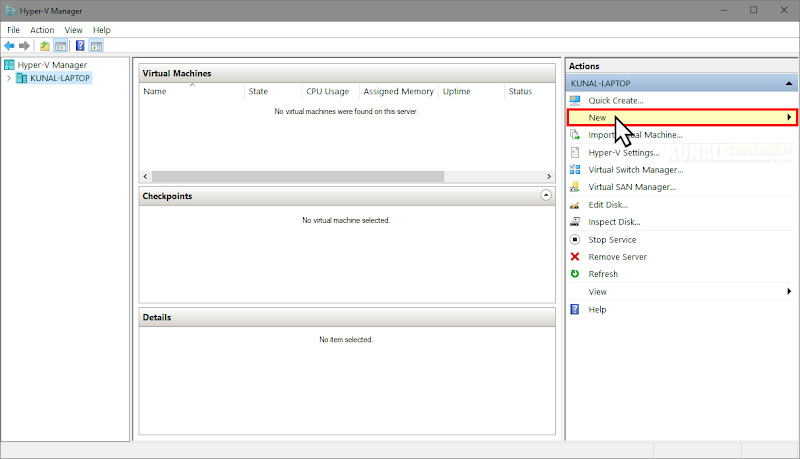Click Remove Server action text
Image resolution: width=800 pixels, height=459 pixels.
(x=617, y=257)
